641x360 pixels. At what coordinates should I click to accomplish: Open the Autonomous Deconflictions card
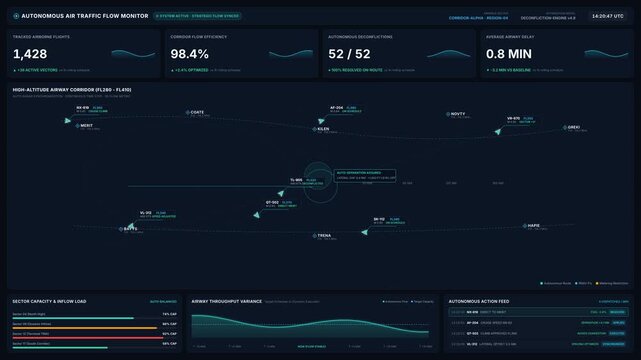pyautogui.click(x=399, y=53)
